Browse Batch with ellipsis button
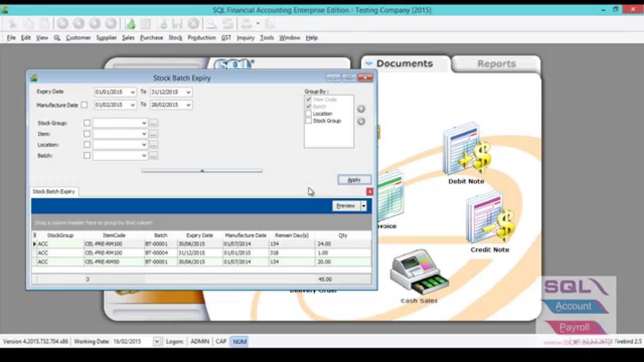Image resolution: width=644 pixels, height=362 pixels. pyautogui.click(x=153, y=156)
